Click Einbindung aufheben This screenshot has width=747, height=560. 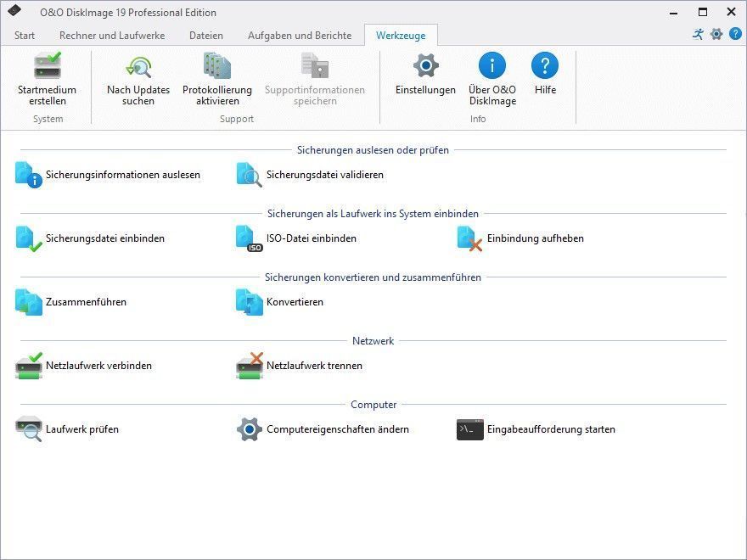tap(520, 238)
